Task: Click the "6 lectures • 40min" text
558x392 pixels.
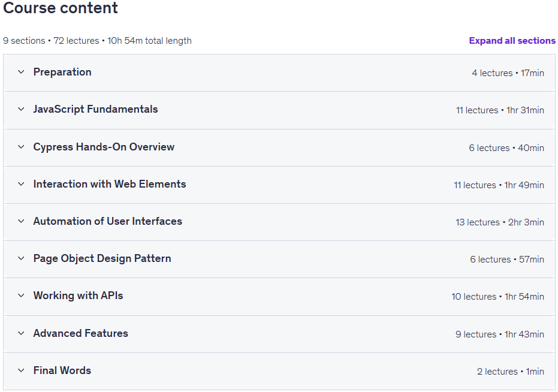Action: click(x=506, y=148)
